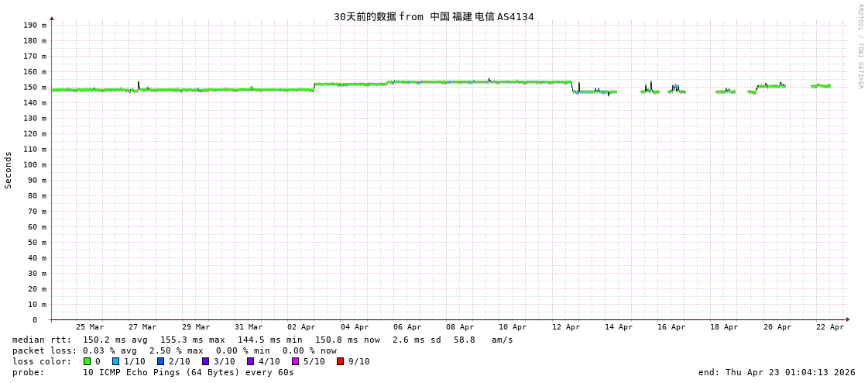Click the x-axis right end arrow
Image resolution: width=868 pixels, height=383 pixels.
click(x=848, y=319)
